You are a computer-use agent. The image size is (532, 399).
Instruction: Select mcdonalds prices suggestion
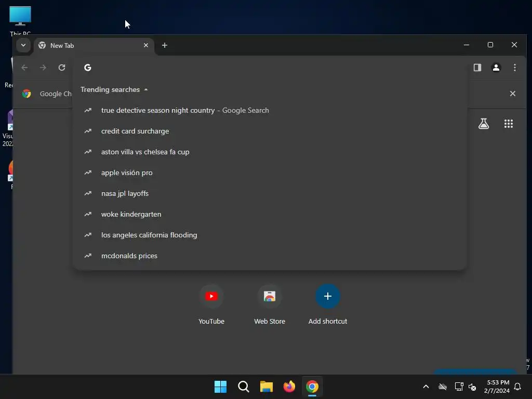[270, 256]
